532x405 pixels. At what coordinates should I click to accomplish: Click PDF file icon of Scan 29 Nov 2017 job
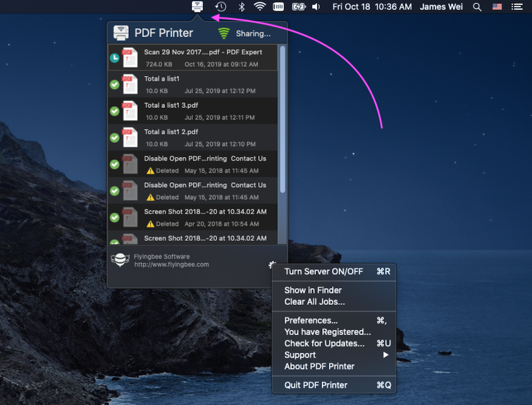130,57
